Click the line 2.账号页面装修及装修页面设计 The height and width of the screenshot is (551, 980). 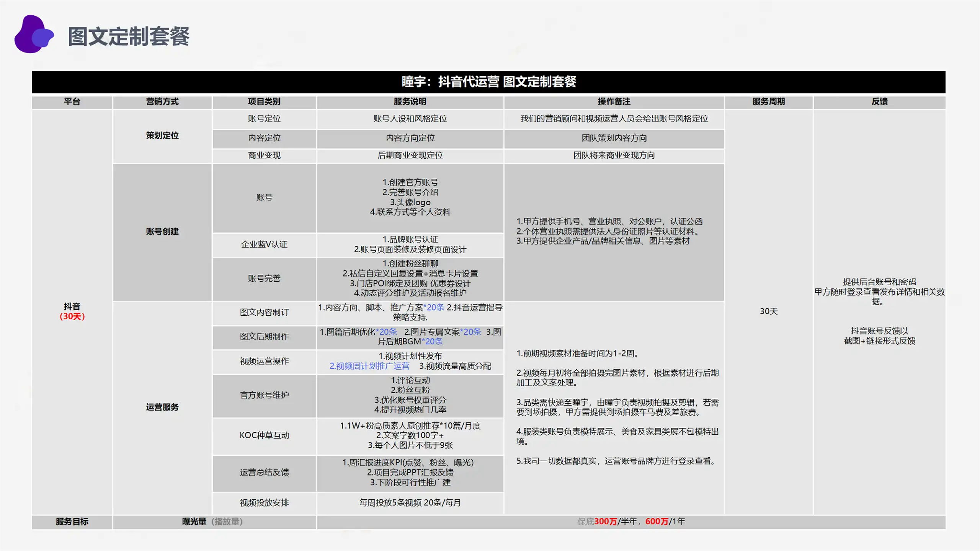410,250
